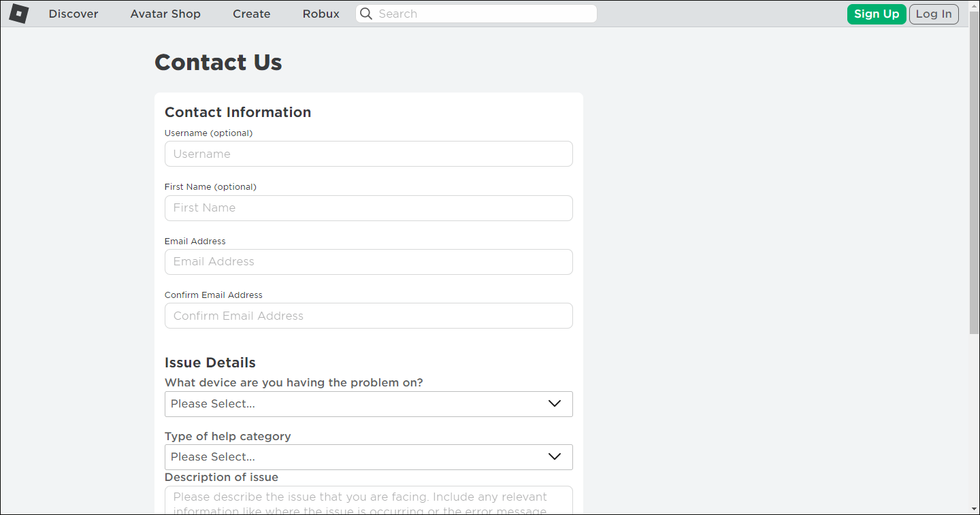Click the Log In button
The height and width of the screenshot is (515, 980).
pos(934,14)
